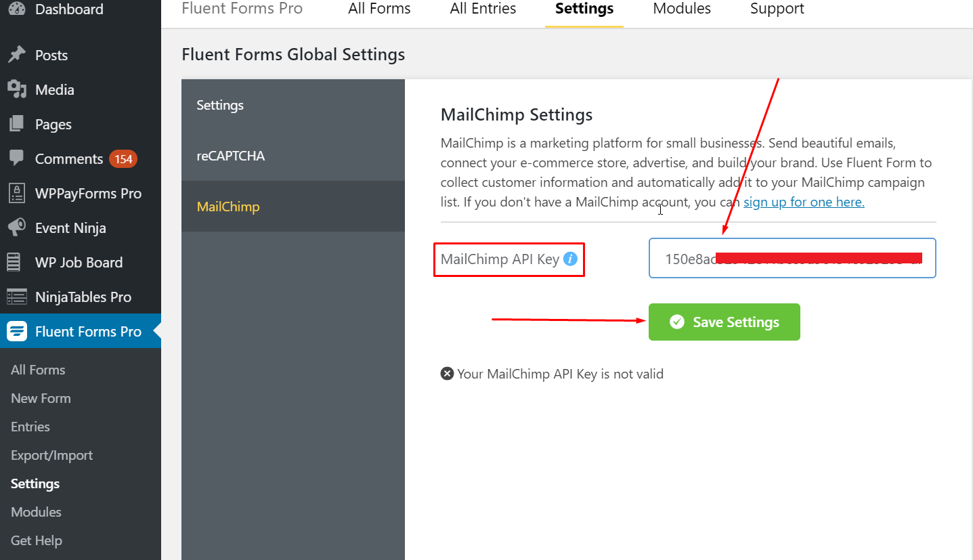Viewport: 973px width, 560px height.
Task: Open Get Help in the sidebar submenu
Action: click(x=37, y=540)
